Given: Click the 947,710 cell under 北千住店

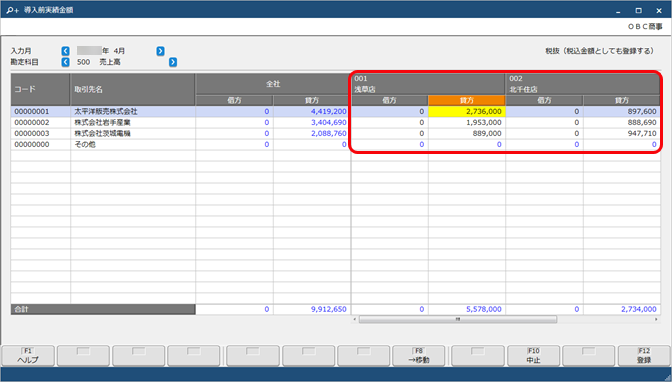Looking at the screenshot, I should (621, 133).
